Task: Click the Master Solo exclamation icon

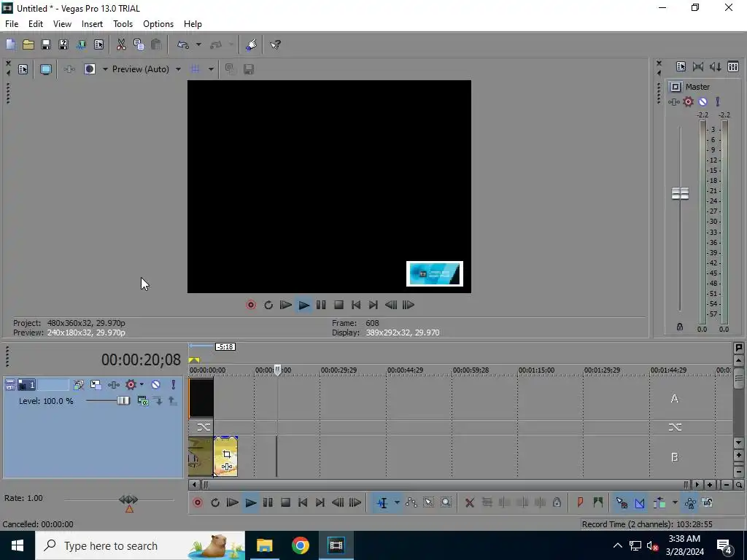Action: tap(718, 101)
